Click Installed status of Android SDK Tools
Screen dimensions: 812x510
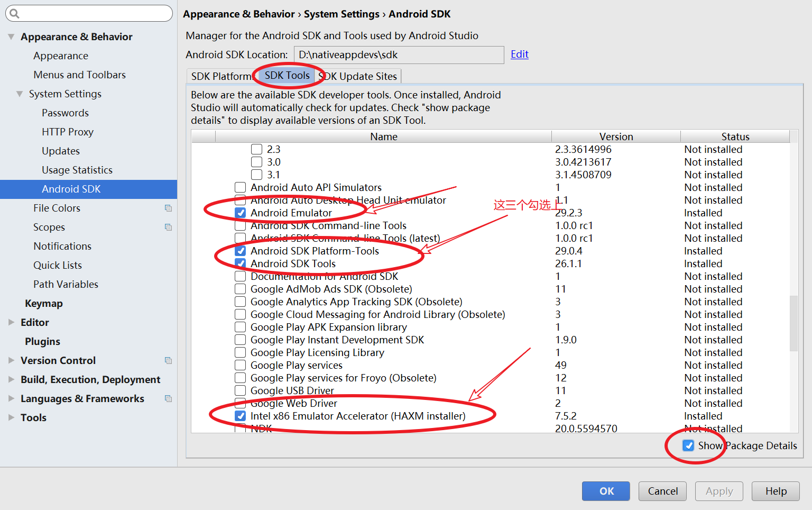tap(703, 263)
